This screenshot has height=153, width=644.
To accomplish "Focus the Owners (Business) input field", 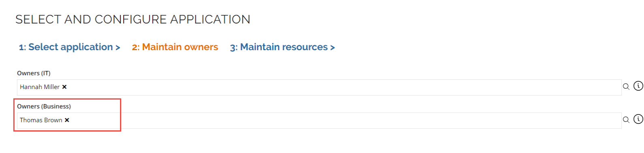I will 319,121.
